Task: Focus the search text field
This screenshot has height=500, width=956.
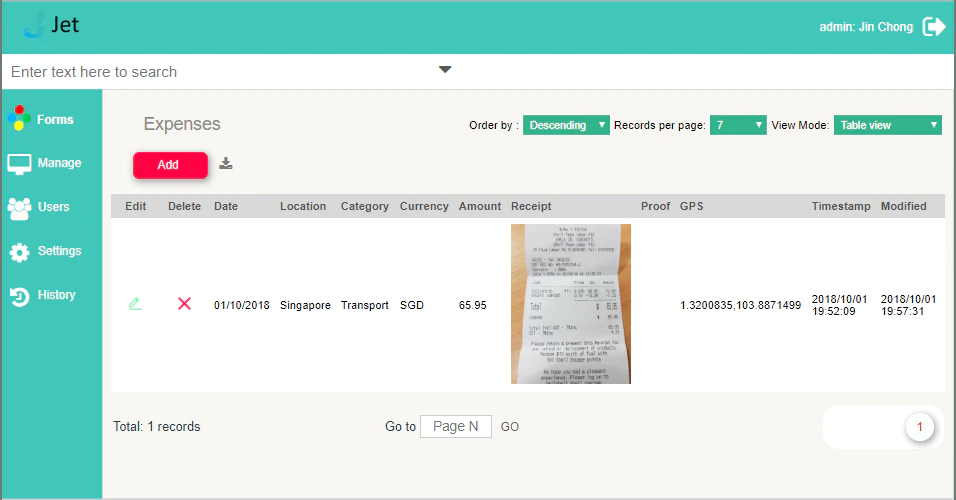Action: pyautogui.click(x=219, y=72)
